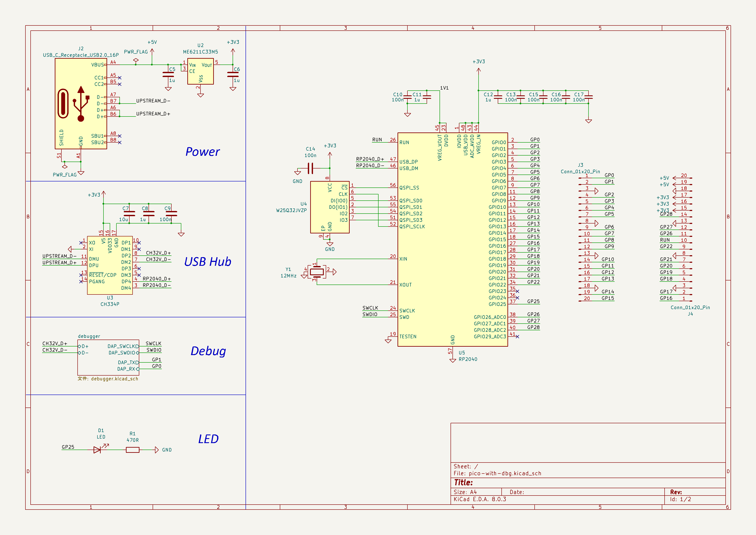756x535 pixels.
Task: Click the DAP_SWDIO pin on debugger sheet
Action: [x=124, y=353]
